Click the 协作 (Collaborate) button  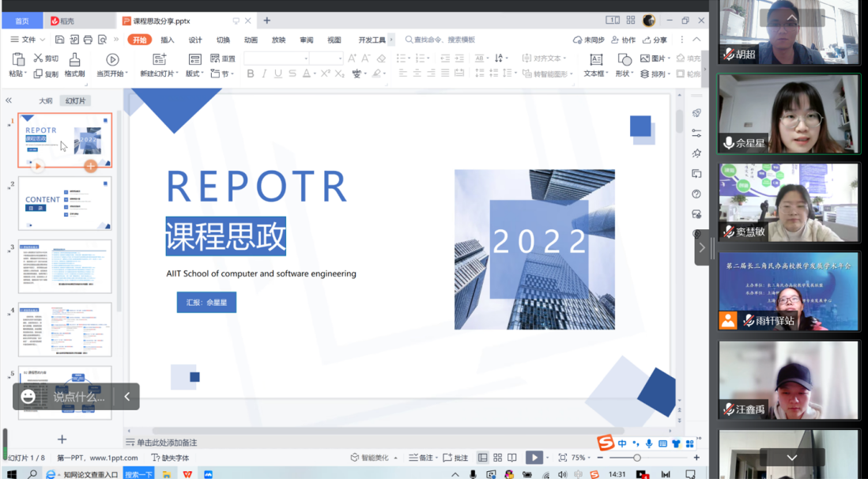click(623, 39)
